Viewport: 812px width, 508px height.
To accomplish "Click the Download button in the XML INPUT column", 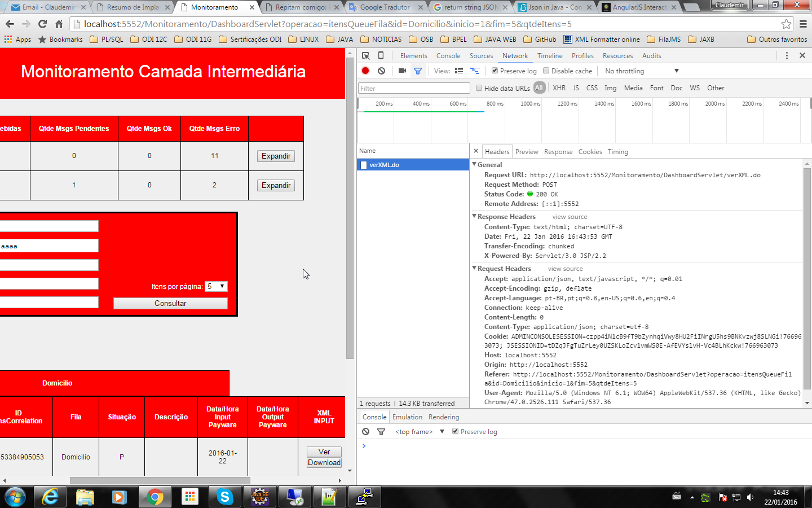I will point(324,462).
